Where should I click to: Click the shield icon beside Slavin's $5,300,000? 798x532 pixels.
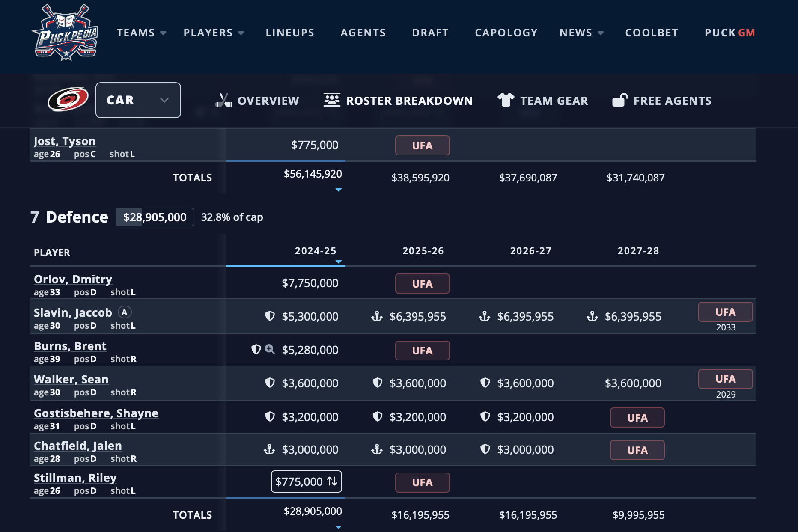(x=270, y=316)
